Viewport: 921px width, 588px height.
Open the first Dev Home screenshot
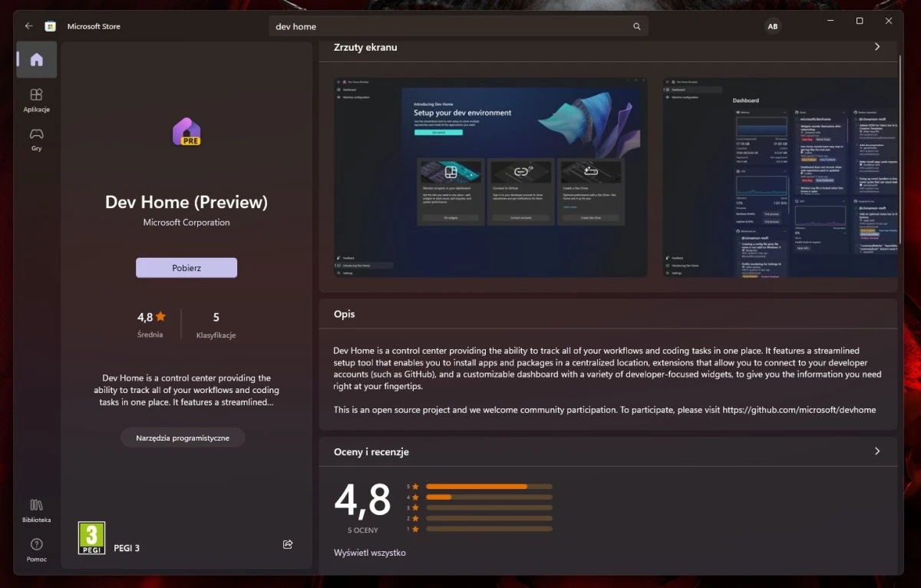(489, 176)
